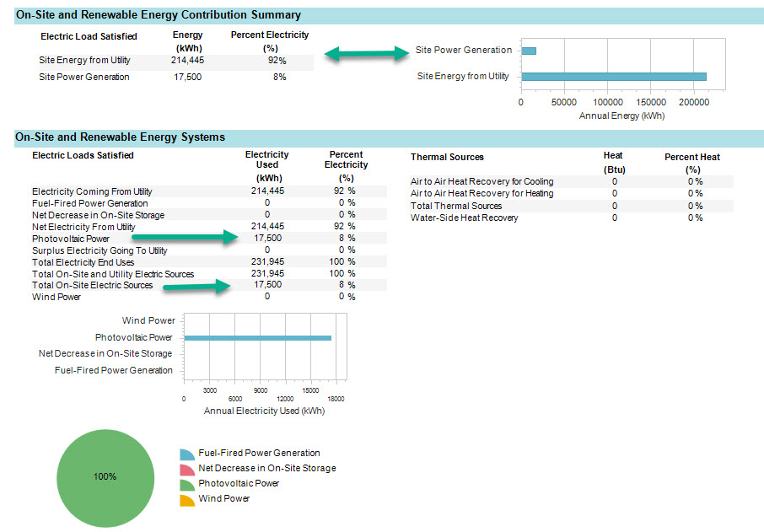764x532 pixels.
Task: Click the 'Electricity Coming From Utility' row
Action: (209, 191)
